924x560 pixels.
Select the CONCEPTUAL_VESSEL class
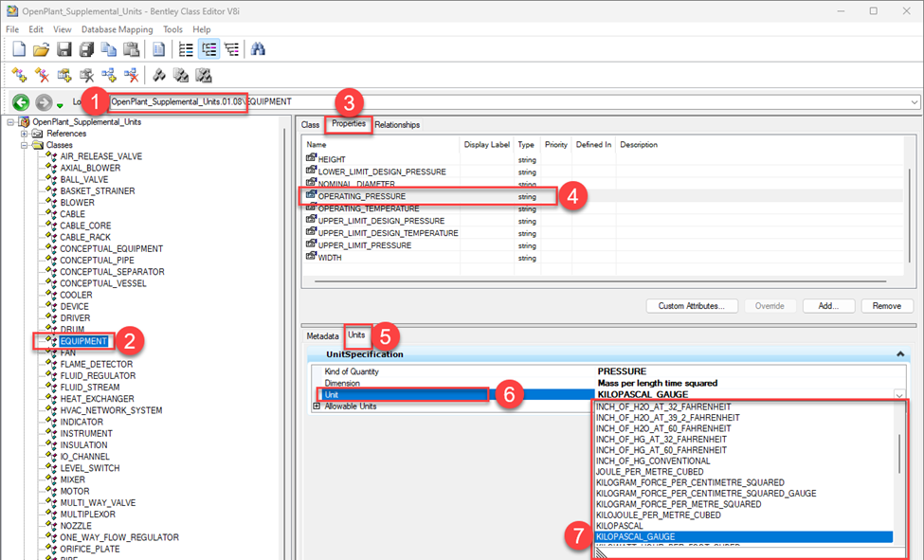pyautogui.click(x=103, y=283)
